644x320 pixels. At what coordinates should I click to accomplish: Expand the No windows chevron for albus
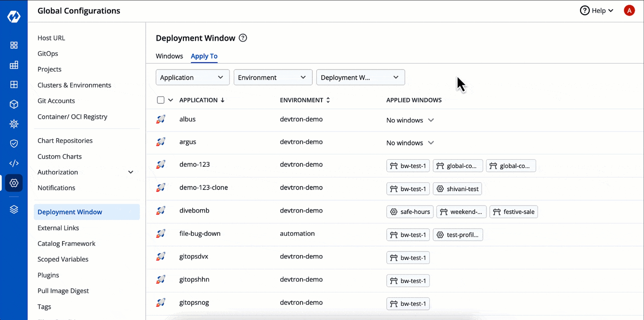click(431, 120)
